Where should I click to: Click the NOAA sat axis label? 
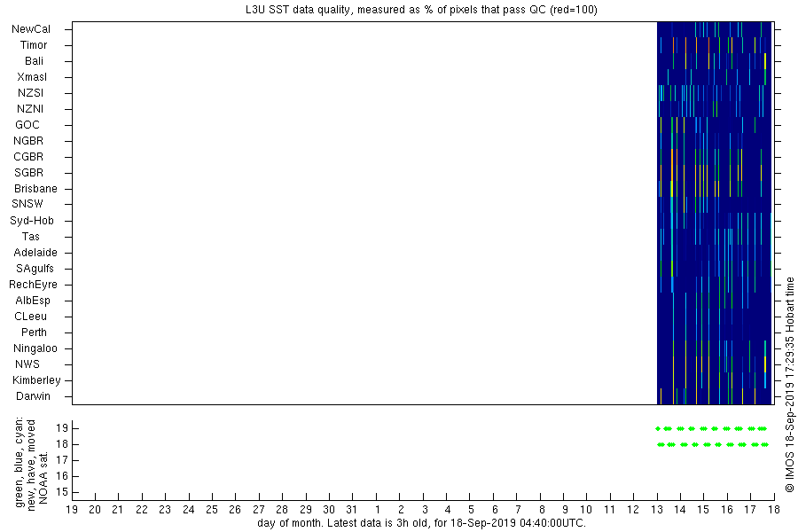(x=43, y=478)
